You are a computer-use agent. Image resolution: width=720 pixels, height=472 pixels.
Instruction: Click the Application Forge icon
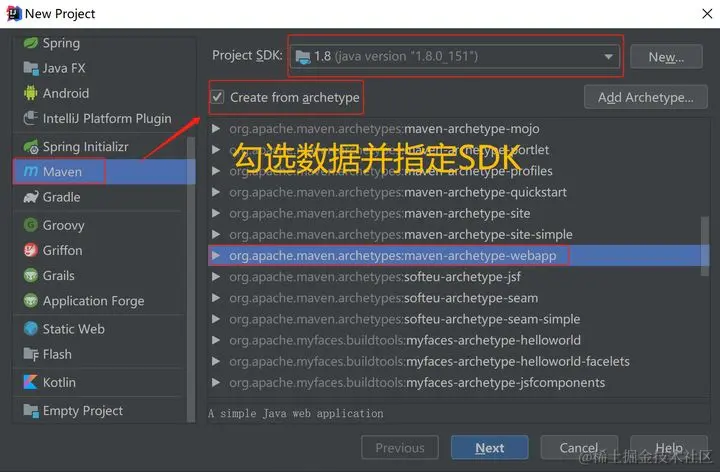coord(31,301)
